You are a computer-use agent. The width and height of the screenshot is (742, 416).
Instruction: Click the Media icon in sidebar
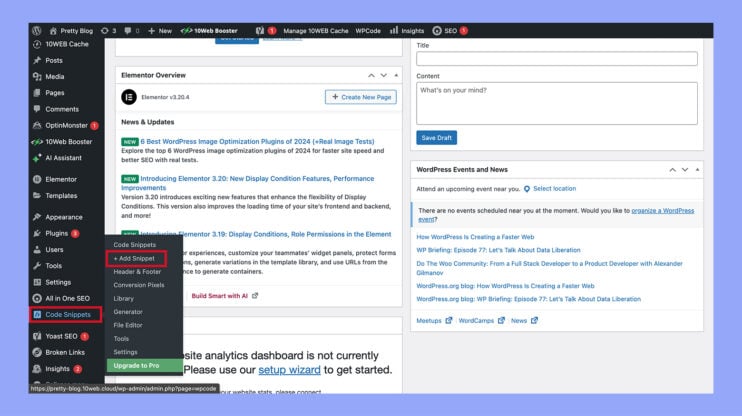click(37, 76)
